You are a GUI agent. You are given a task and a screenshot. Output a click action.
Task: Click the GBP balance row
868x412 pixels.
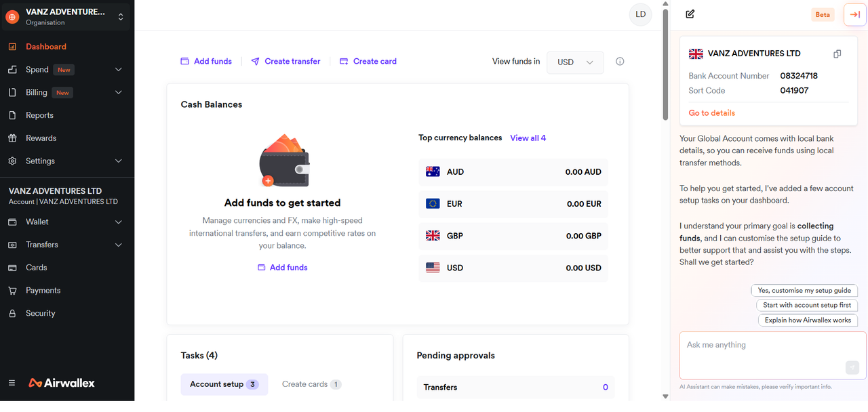pyautogui.click(x=513, y=236)
